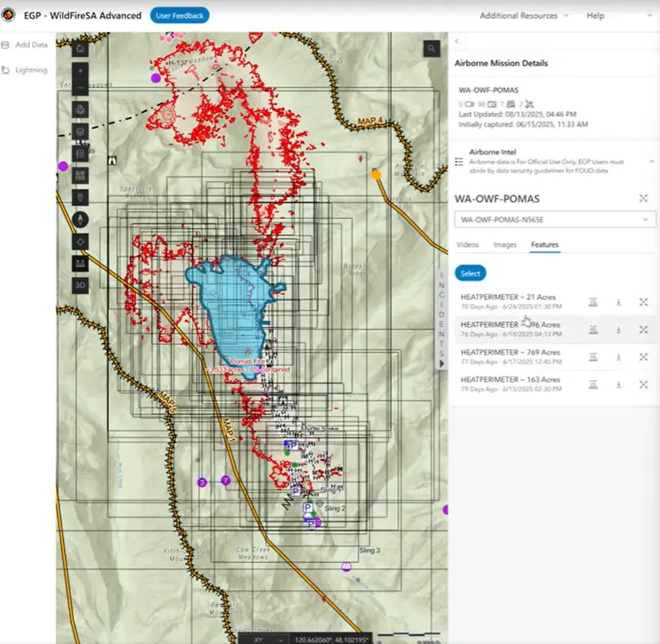Click the blue Select button
660x644 pixels.
(x=470, y=274)
